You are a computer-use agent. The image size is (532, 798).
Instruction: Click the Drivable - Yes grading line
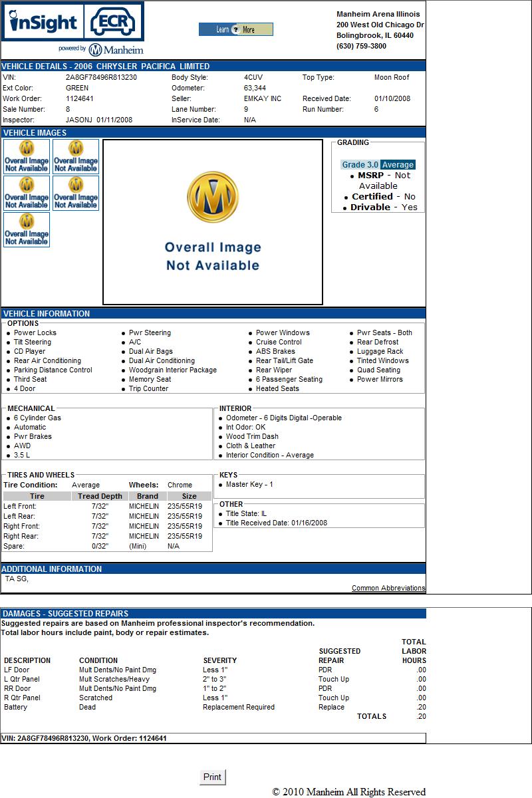click(x=384, y=207)
